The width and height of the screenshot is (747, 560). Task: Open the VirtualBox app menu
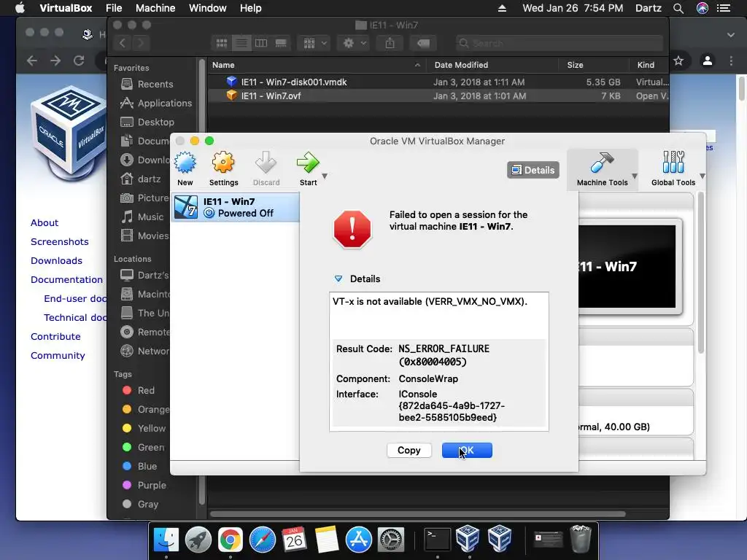pos(66,8)
